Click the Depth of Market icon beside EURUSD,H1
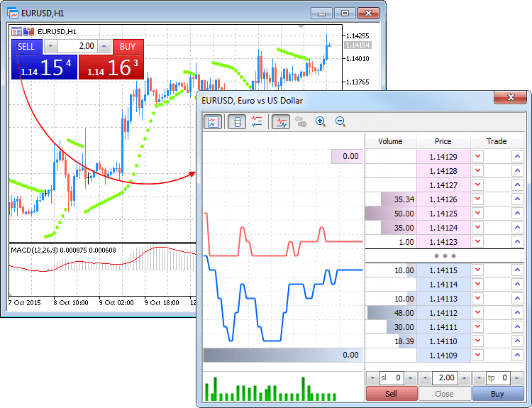 coord(16,31)
